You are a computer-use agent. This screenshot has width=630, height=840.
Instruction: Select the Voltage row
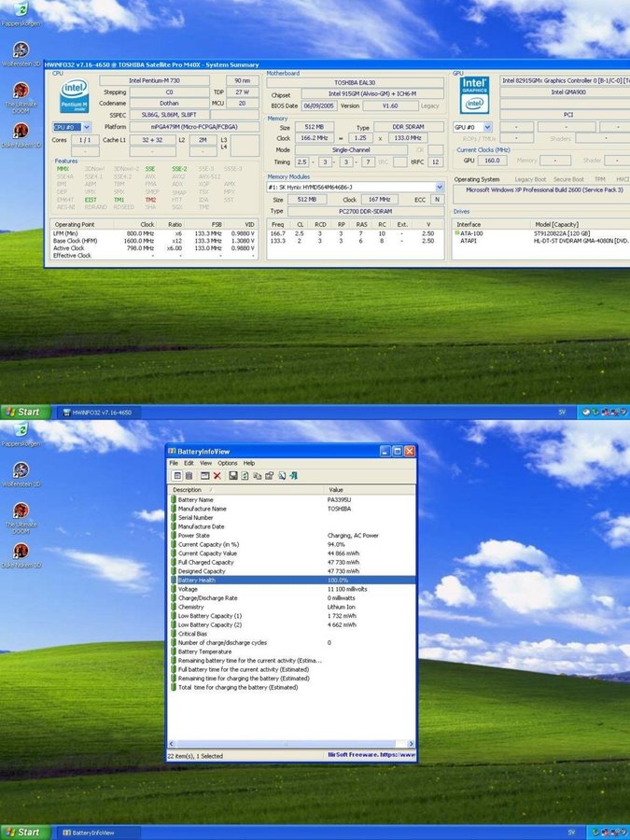point(292,589)
